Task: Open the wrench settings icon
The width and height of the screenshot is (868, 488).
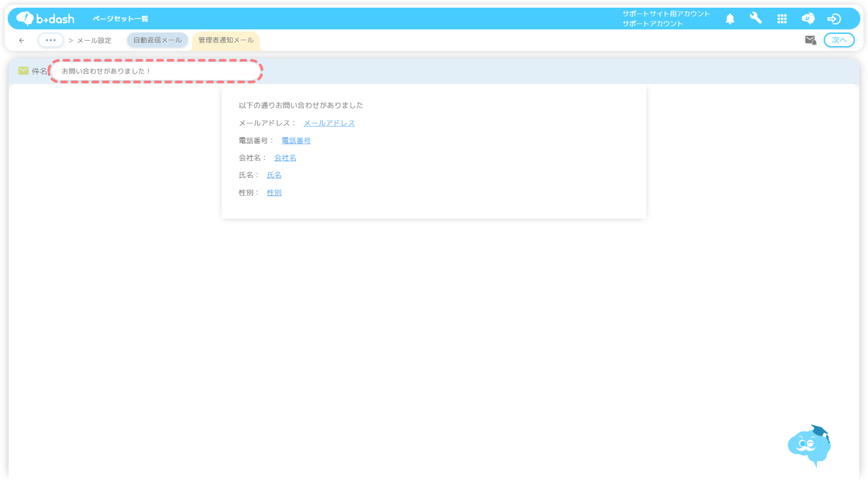Action: click(x=756, y=18)
